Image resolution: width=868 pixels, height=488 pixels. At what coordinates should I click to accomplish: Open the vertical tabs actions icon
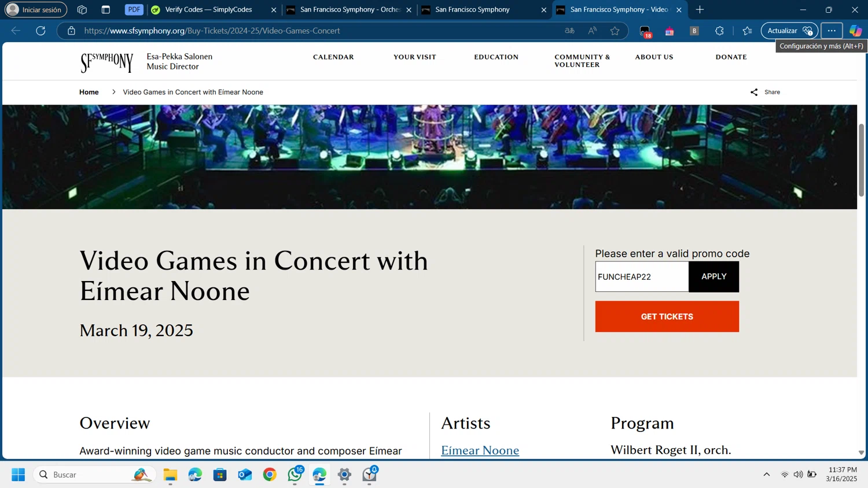[105, 10]
